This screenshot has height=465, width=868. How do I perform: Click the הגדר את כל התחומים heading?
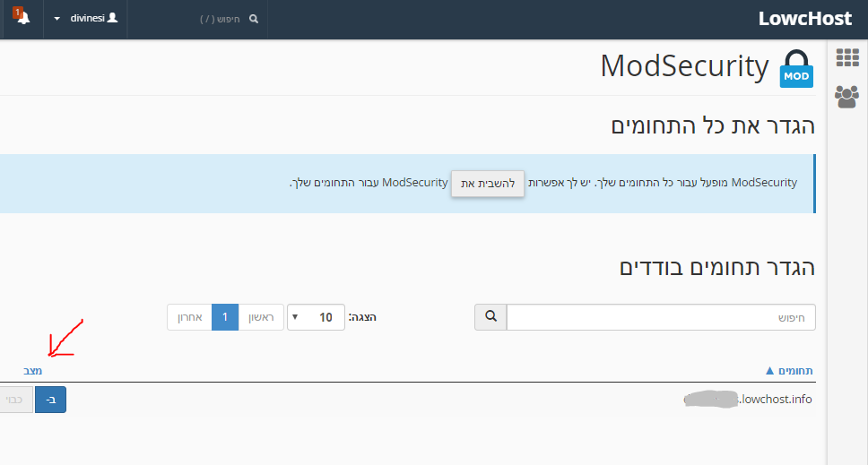click(x=713, y=125)
